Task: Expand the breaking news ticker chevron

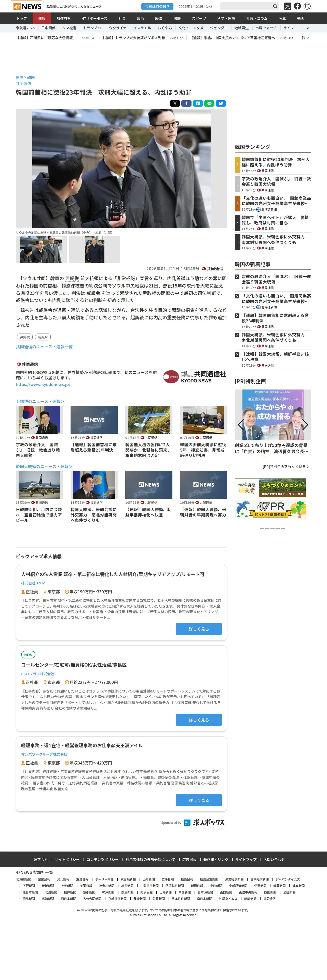Action: click(x=308, y=38)
